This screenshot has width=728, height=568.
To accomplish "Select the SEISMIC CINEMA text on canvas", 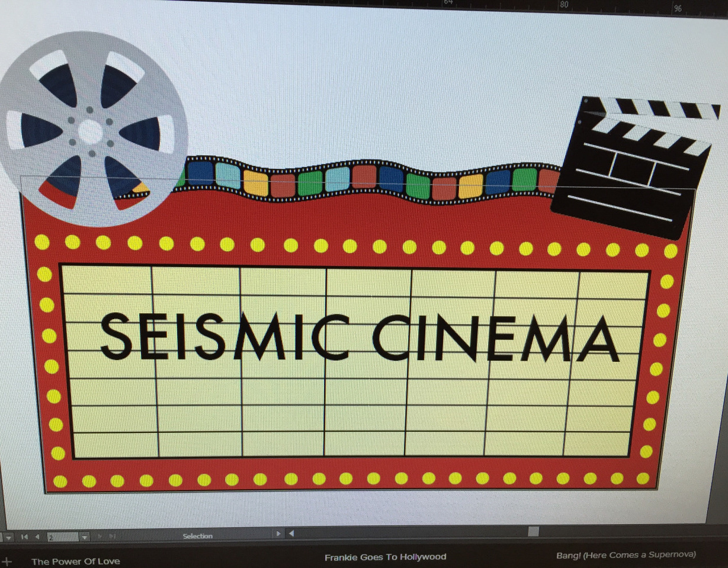I will [x=360, y=339].
